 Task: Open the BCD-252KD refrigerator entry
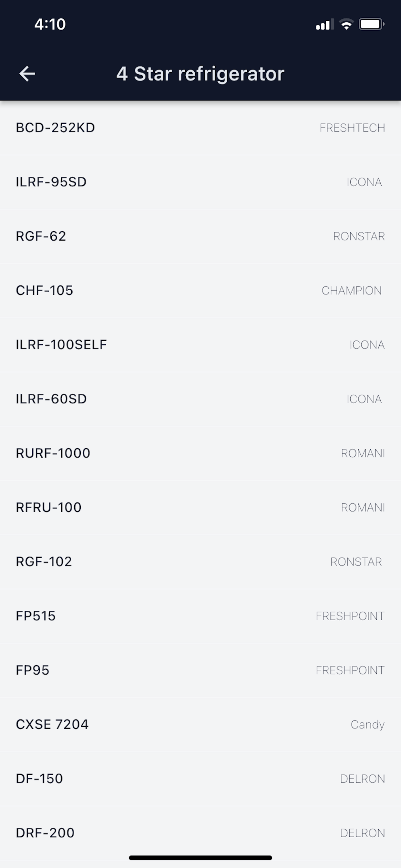pyautogui.click(x=200, y=128)
